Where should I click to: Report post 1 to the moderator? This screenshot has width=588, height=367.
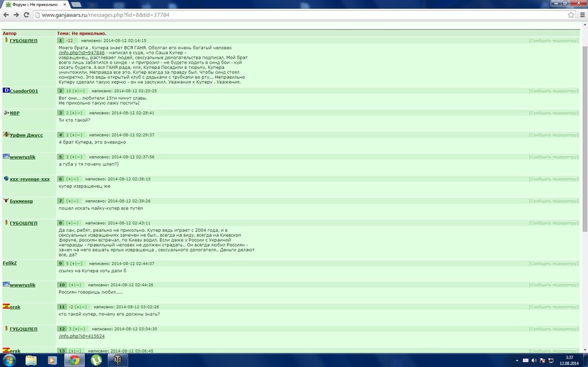553,40
